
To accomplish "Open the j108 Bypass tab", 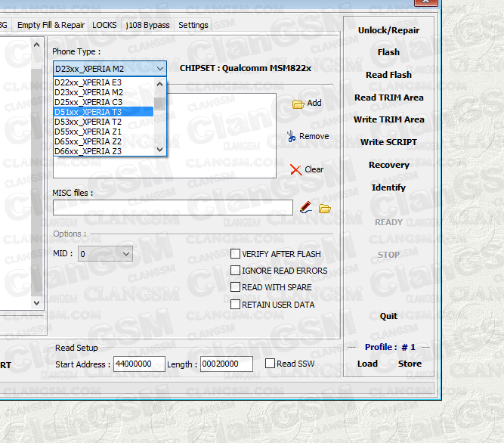I will pyautogui.click(x=147, y=25).
